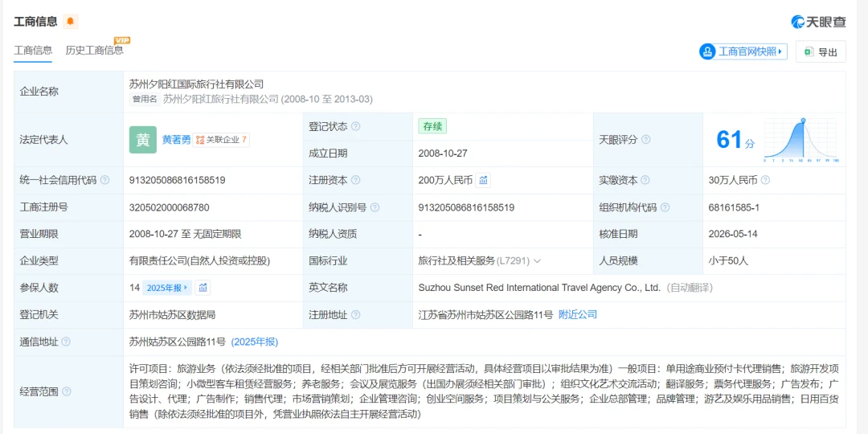Expand 工商官网快照 arrow button

point(743,51)
